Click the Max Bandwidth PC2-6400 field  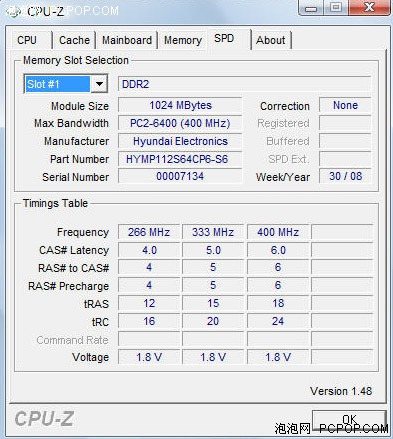pyautogui.click(x=180, y=123)
